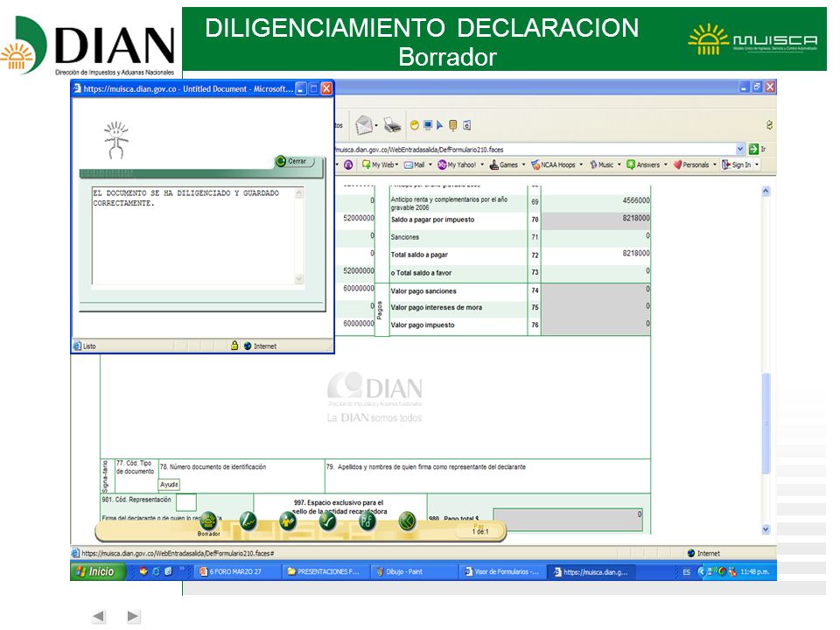
Task: Switch to 'Visor de Formularios' taskbar window
Action: 503,571
